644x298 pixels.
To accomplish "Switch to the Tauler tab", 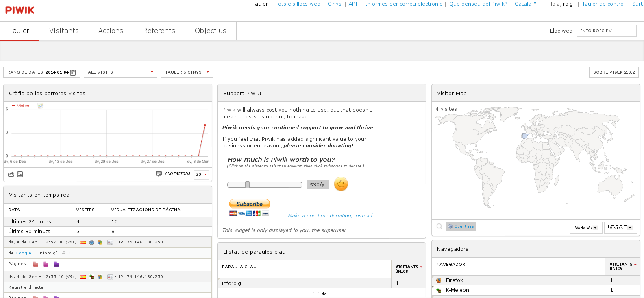I will click(20, 31).
